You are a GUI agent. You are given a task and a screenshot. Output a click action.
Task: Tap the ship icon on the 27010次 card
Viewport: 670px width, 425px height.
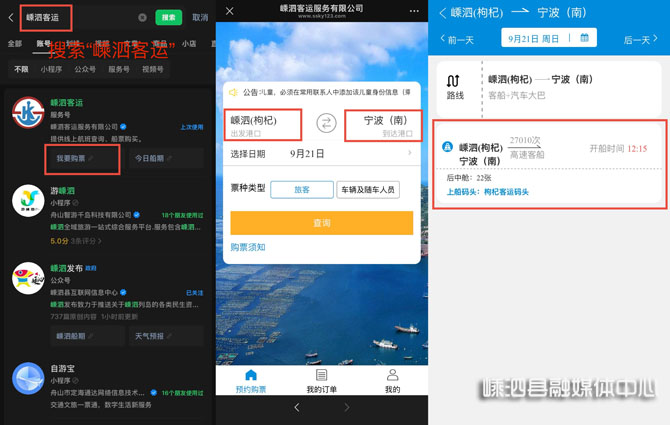coord(447,147)
